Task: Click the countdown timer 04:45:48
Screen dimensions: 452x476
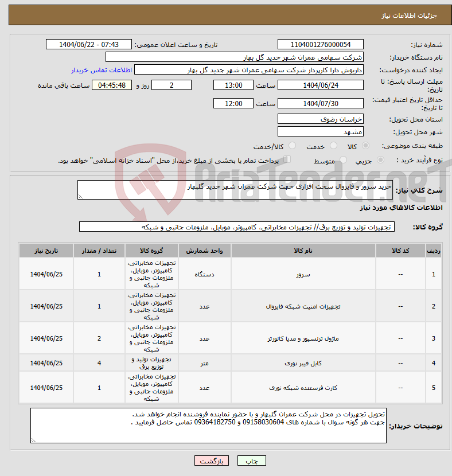Action: (112, 85)
